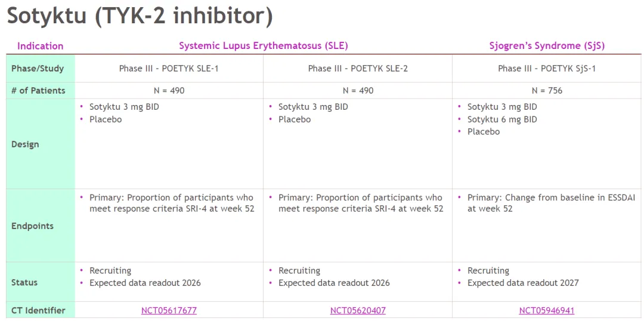The width and height of the screenshot is (644, 321).
Task: Open the NCT05620407 trial link
Action: (x=358, y=310)
